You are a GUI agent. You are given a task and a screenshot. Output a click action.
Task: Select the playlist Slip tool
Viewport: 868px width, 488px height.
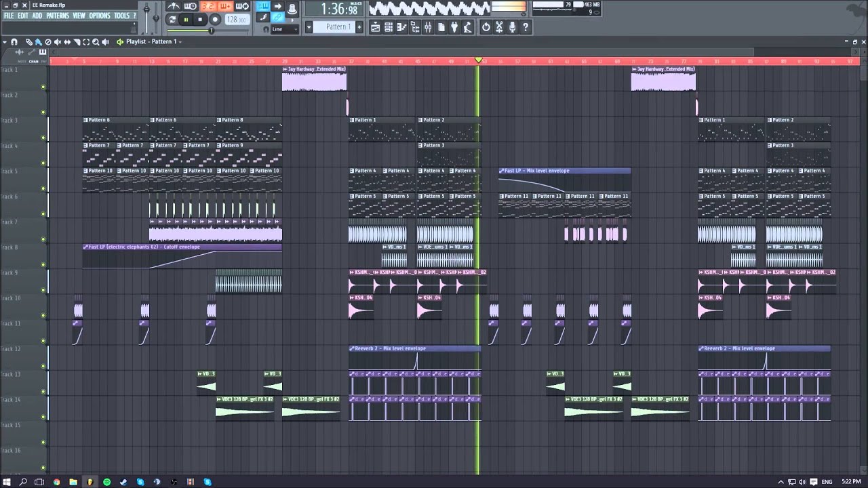pos(66,42)
